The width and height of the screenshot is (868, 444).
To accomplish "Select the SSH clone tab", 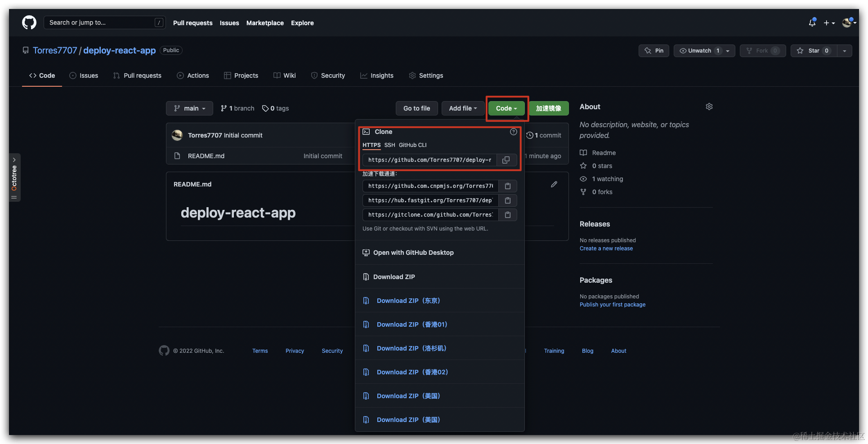I will [390, 145].
